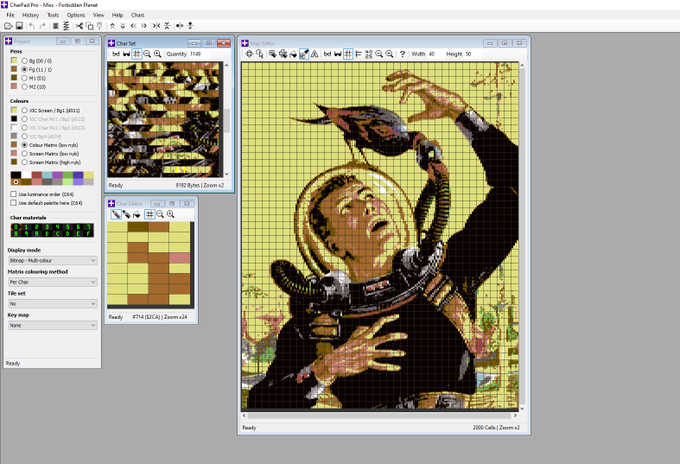The image size is (680, 464).
Task: Select Screen Matrix (low nyb) radio button
Action: point(24,154)
